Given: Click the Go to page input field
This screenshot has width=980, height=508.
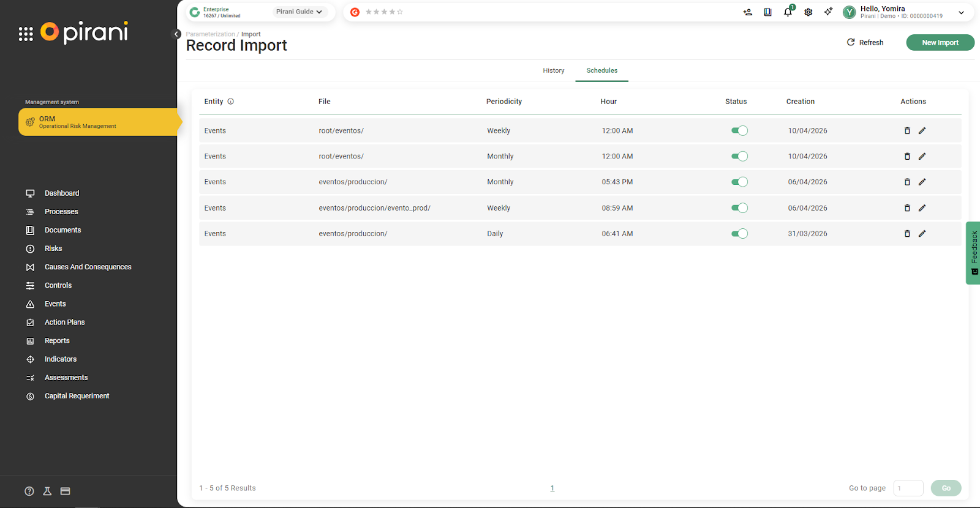Looking at the screenshot, I should 908,488.
